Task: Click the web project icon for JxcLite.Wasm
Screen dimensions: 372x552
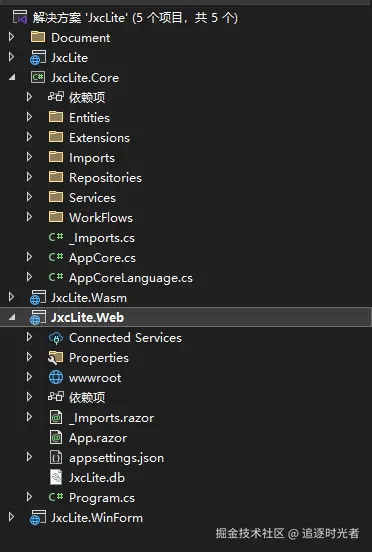Action: [x=38, y=297]
